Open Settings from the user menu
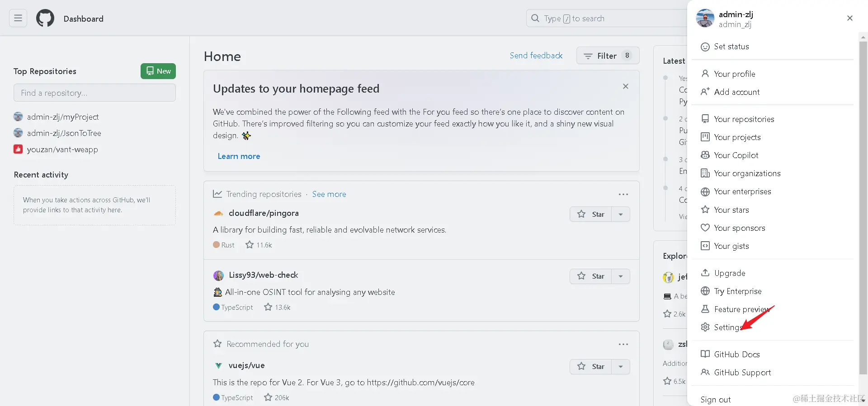The height and width of the screenshot is (406, 868). [x=727, y=327]
